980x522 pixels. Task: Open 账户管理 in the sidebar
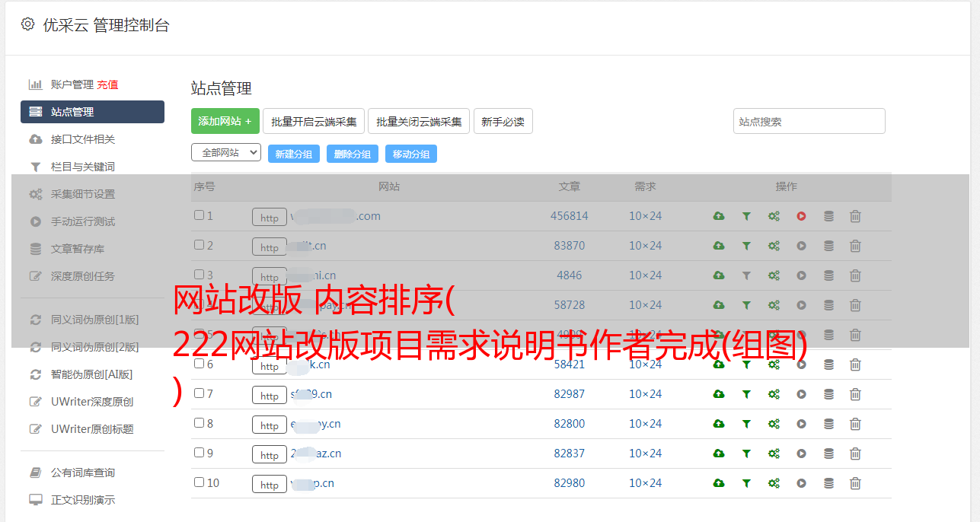point(72,84)
